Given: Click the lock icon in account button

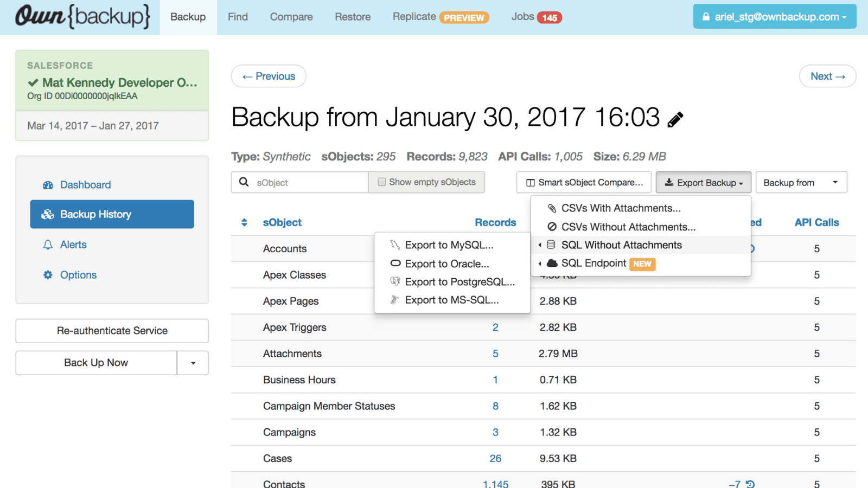Looking at the screenshot, I should pyautogui.click(x=706, y=16).
